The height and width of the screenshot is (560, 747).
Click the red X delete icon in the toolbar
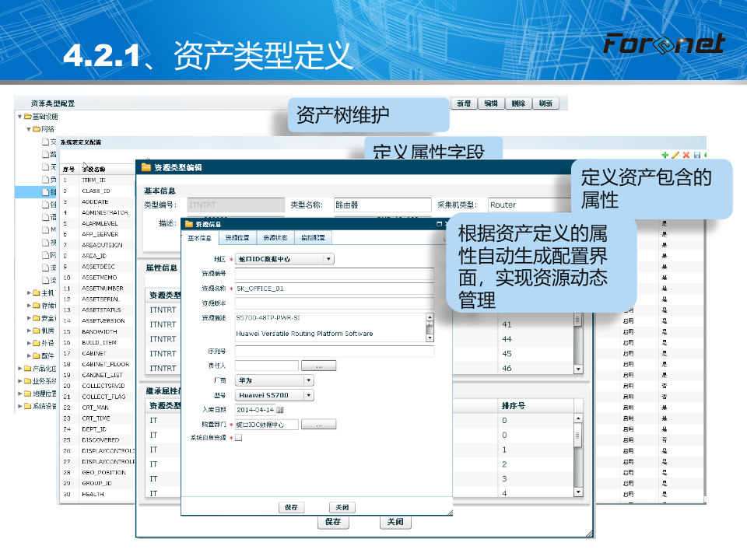[x=686, y=153]
